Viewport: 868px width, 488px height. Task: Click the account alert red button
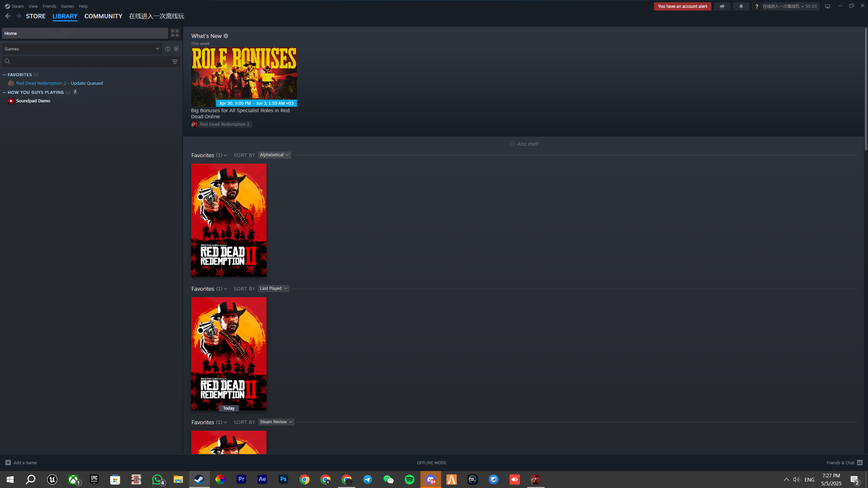pos(683,6)
